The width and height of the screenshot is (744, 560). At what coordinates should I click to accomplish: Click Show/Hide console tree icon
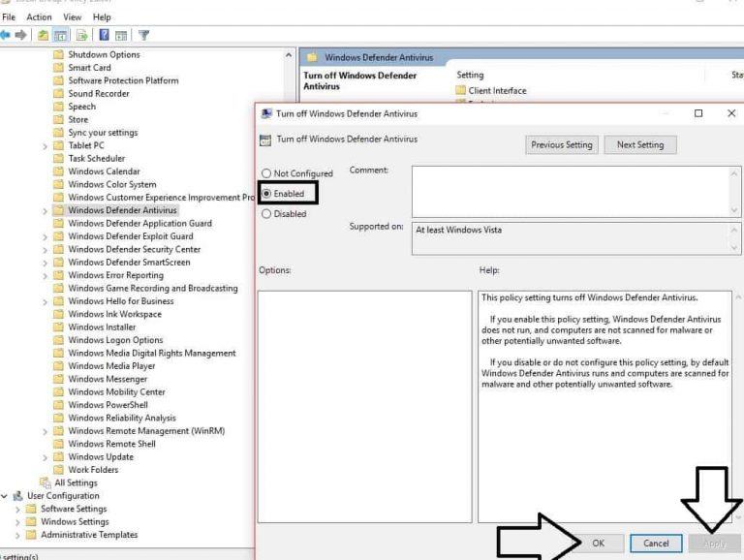60,36
